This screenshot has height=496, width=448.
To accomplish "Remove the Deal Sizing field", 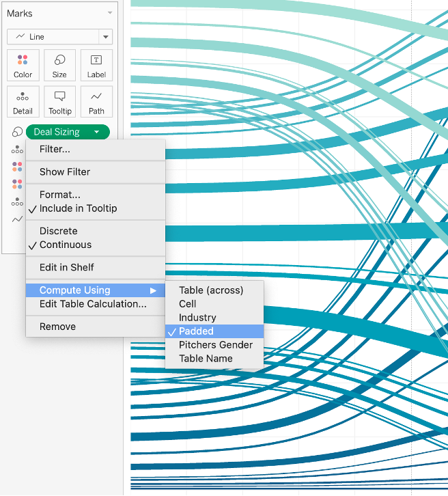I will 96,327.
